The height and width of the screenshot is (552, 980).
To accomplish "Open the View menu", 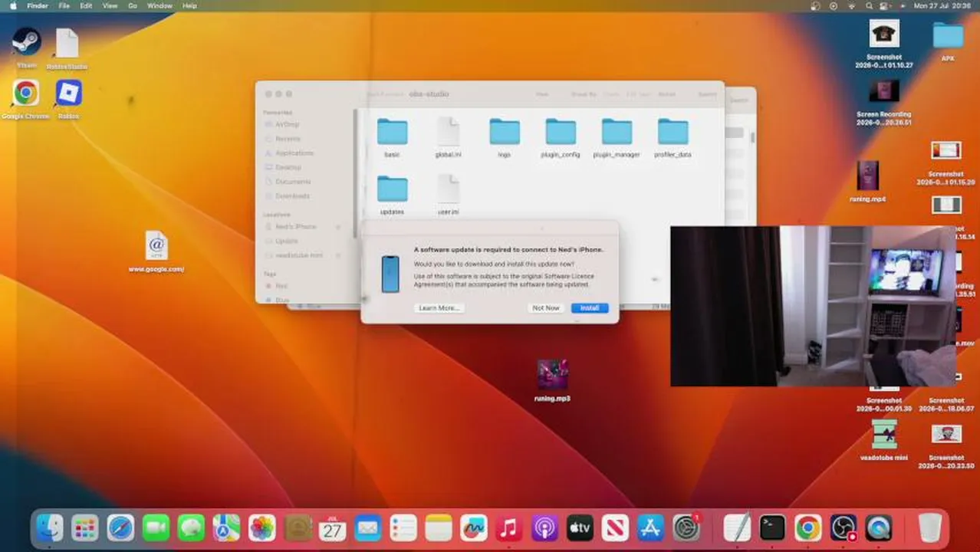I will pyautogui.click(x=110, y=5).
